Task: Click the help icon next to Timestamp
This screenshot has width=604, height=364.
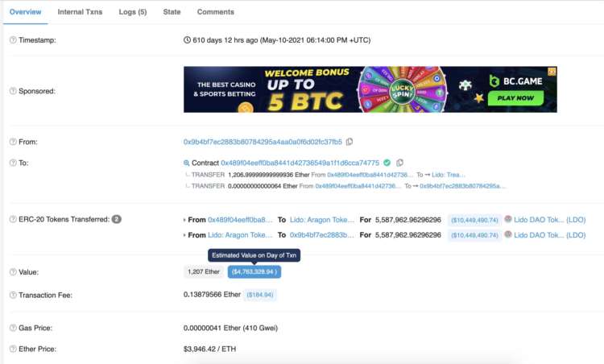Action: 13,40
